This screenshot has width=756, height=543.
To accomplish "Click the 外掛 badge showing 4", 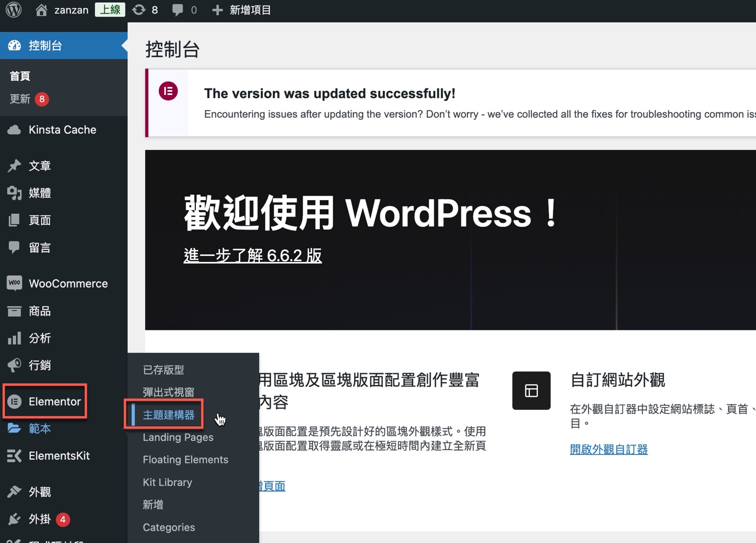I will point(63,519).
